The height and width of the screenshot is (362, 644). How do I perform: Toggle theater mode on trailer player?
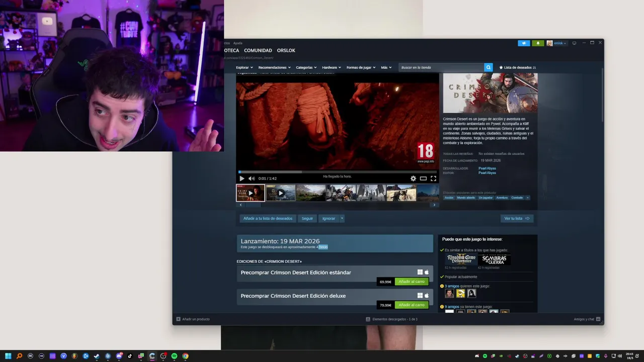423,178
